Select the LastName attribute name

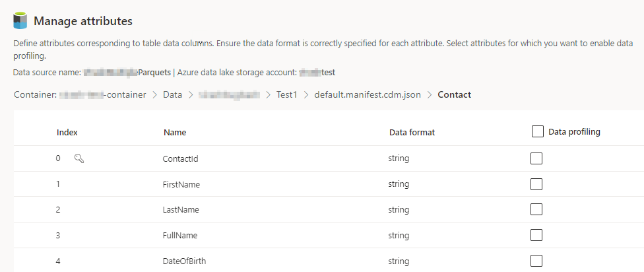point(181,209)
